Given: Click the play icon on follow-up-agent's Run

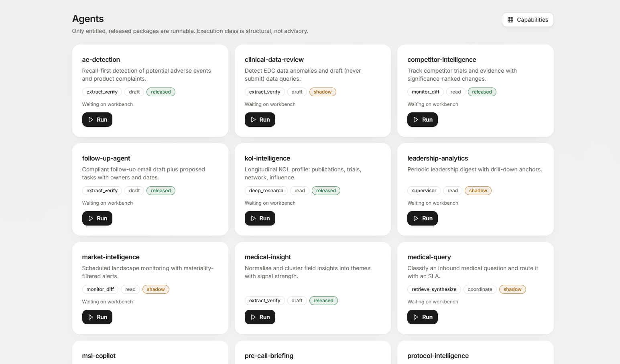Looking at the screenshot, I should pyautogui.click(x=91, y=218).
